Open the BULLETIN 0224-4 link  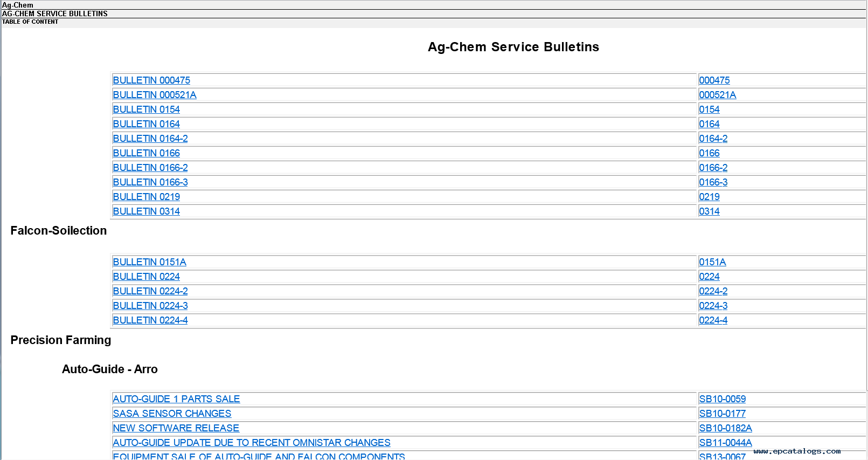pos(150,320)
